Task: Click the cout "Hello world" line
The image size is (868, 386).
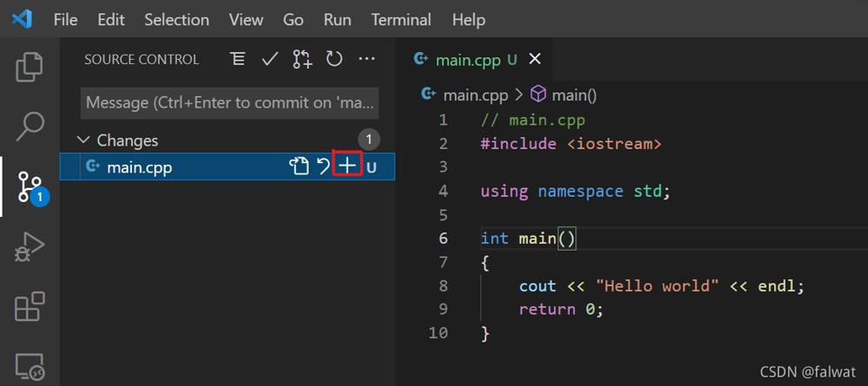Action: click(661, 286)
